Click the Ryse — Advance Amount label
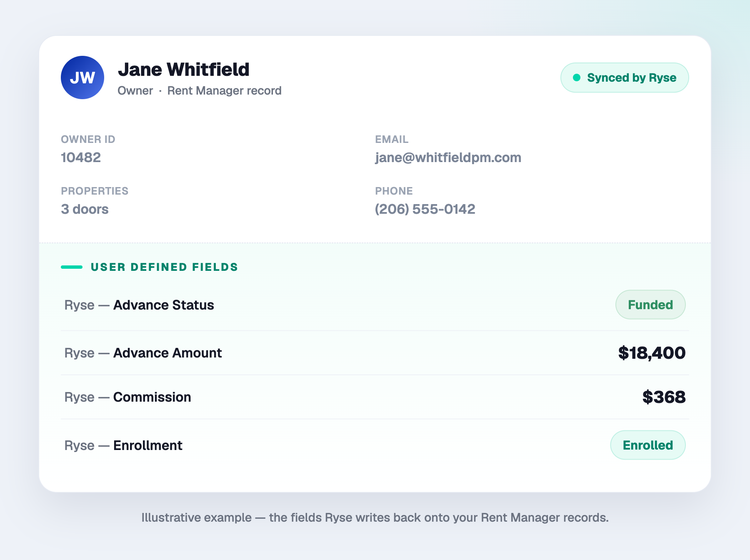 click(x=143, y=353)
